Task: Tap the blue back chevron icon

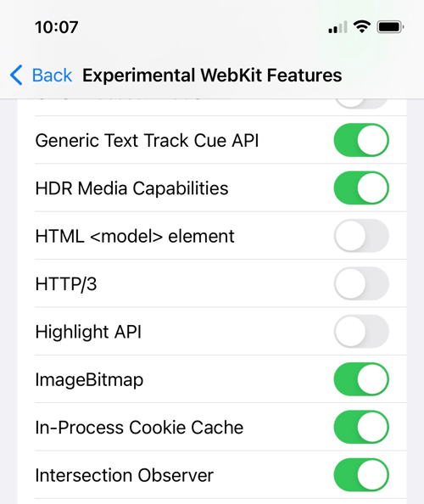Action: point(16,76)
